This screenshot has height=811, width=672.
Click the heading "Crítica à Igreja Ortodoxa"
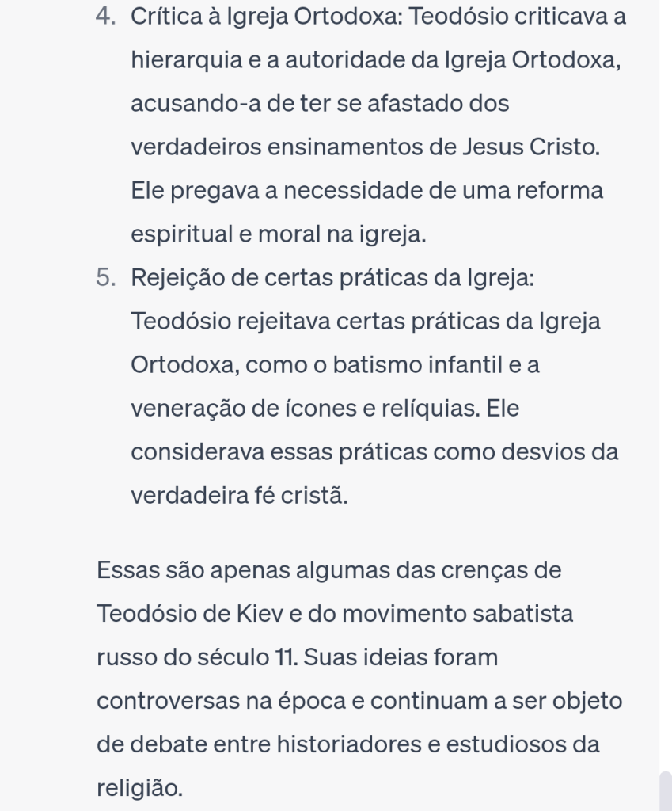click(x=267, y=16)
